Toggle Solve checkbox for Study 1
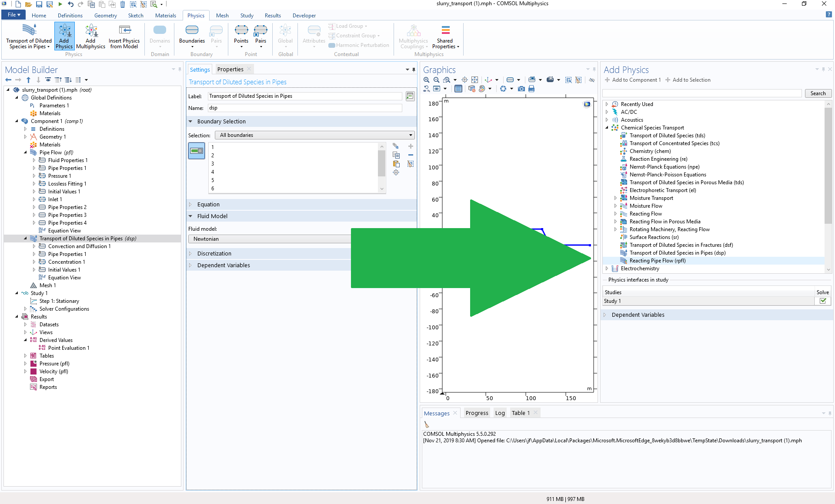The height and width of the screenshot is (504, 835). point(823,301)
